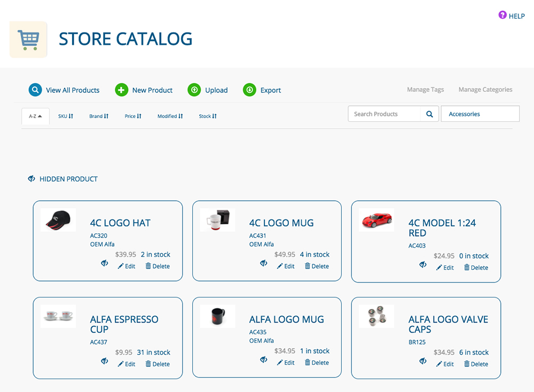Open the Manage Tags link
The height and width of the screenshot is (392, 534).
tap(425, 90)
